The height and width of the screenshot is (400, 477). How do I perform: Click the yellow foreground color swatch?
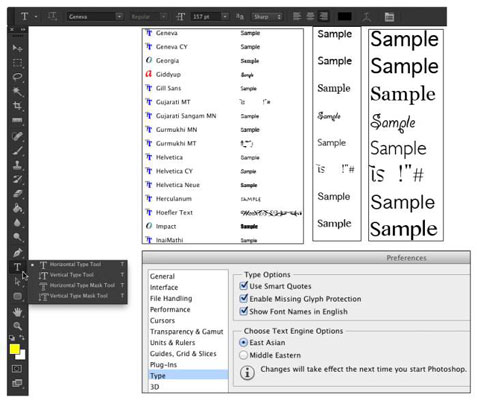click(x=14, y=349)
